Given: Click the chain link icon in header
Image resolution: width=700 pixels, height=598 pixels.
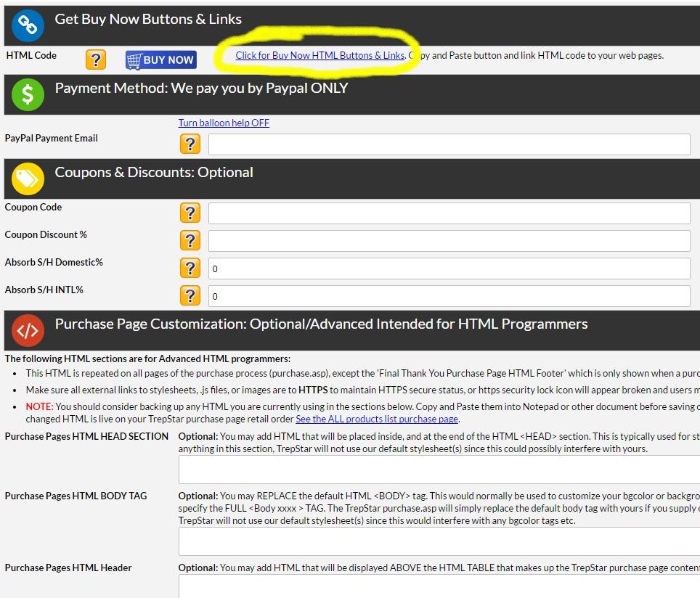Looking at the screenshot, I should 28,25.
